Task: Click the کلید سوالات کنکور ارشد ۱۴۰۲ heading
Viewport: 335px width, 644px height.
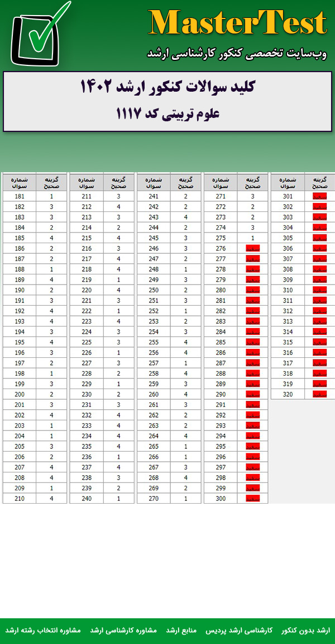Action: tap(167, 88)
